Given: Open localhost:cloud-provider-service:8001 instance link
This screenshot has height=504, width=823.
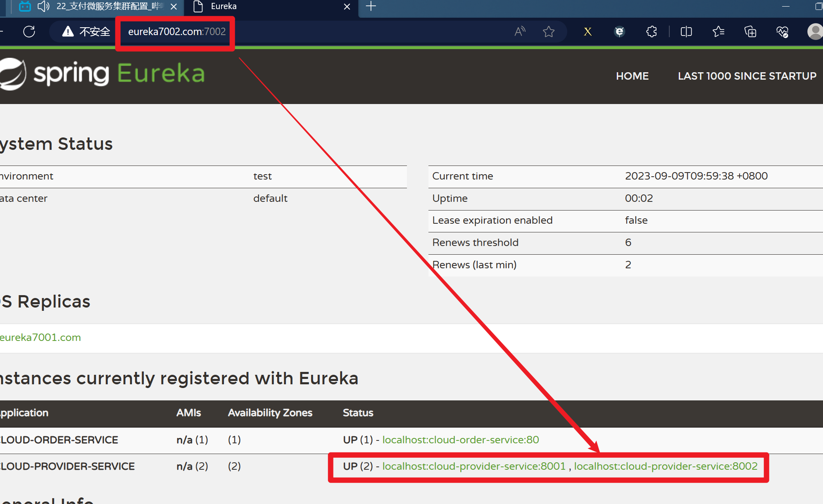Looking at the screenshot, I should pyautogui.click(x=473, y=466).
